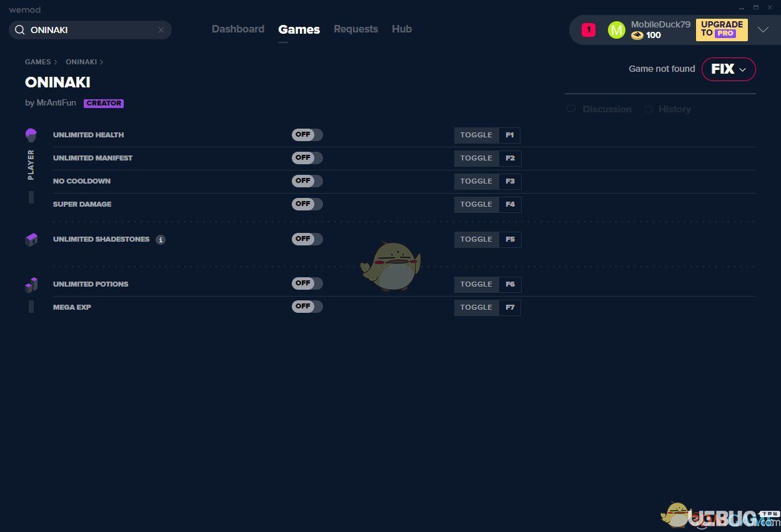This screenshot has height=532, width=781.
Task: Click the UNLIMITED HEALTH label
Action: (88, 135)
